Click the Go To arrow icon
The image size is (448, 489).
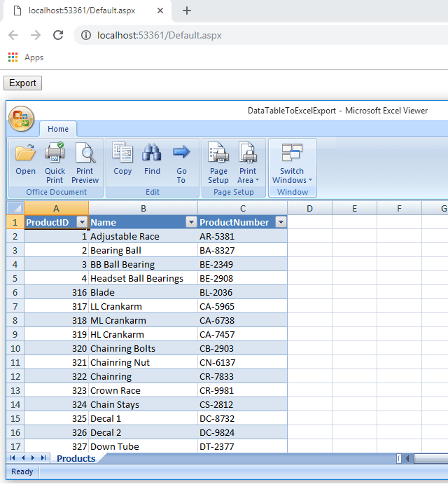[181, 163]
